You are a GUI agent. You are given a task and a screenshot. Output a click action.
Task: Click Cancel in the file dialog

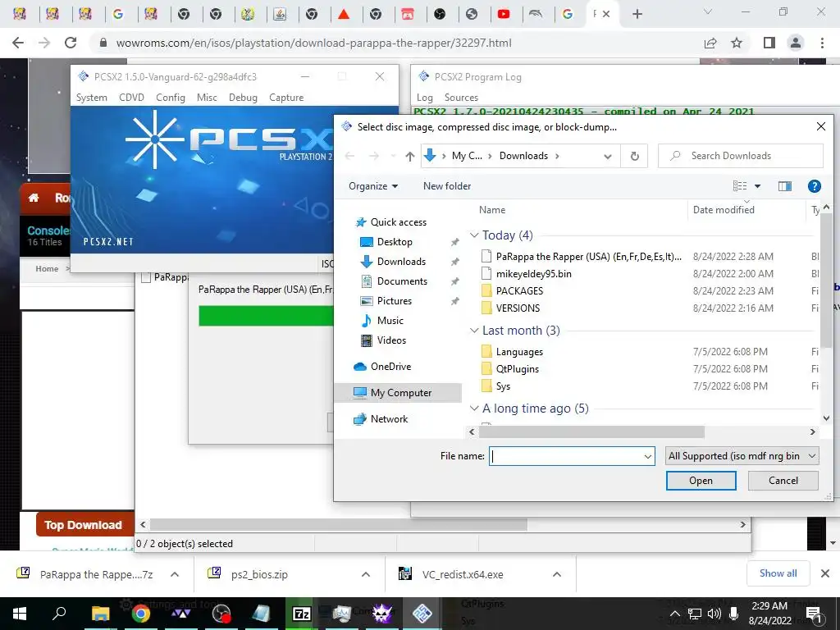783,481
